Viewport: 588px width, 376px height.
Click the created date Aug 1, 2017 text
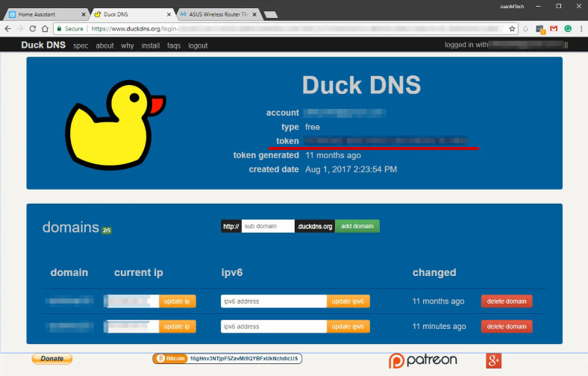351,169
